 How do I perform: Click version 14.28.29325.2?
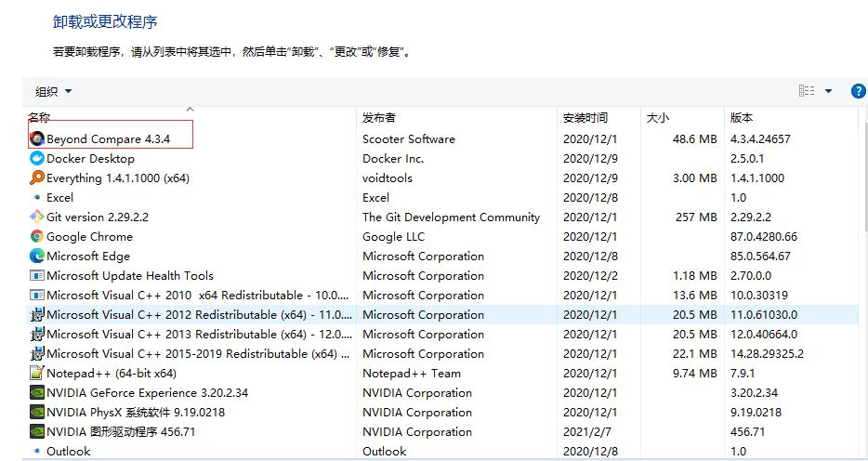pos(767,353)
